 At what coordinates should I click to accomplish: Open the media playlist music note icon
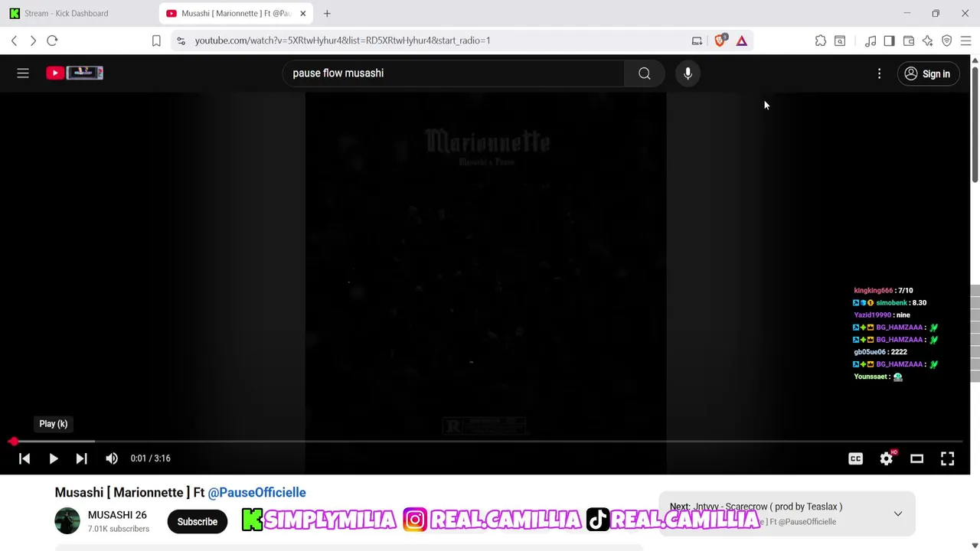[871, 41]
